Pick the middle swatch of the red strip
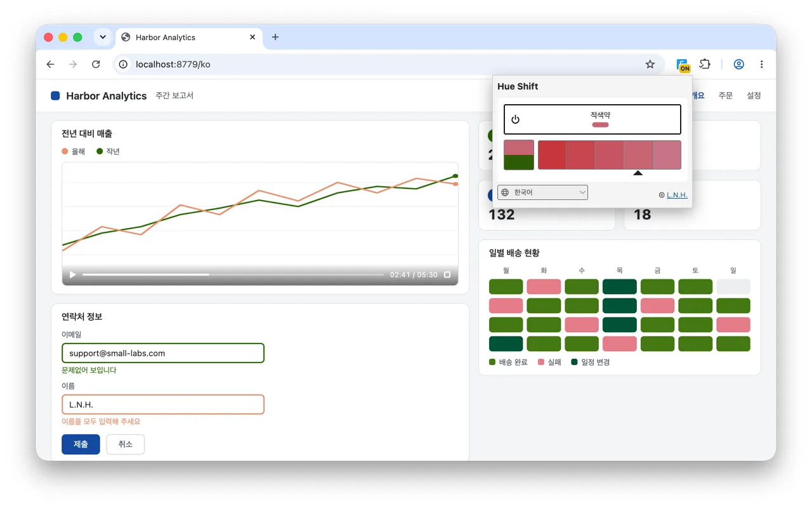Image resolution: width=812 pixels, height=508 pixels. pos(609,155)
